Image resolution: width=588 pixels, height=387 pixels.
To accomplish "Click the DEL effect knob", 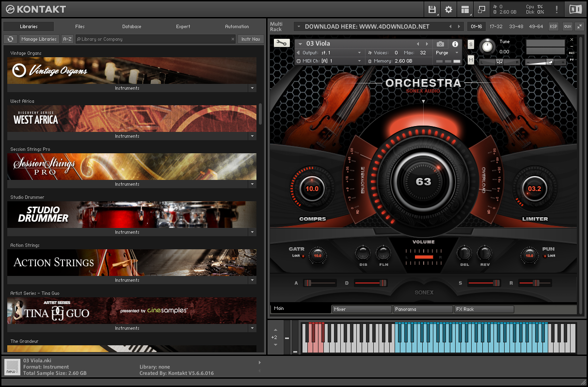I will [464, 253].
